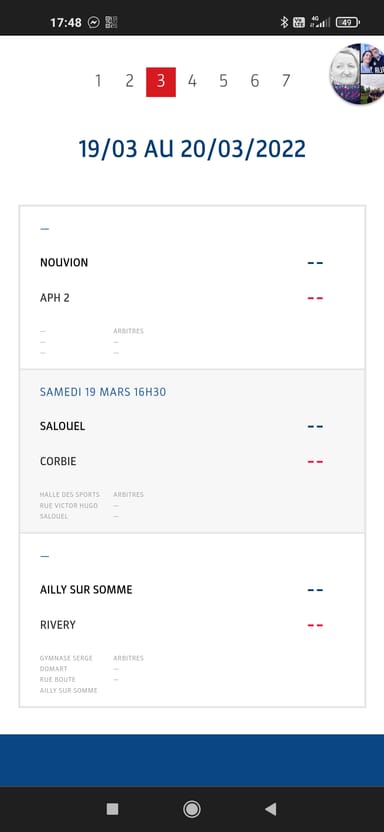Viewport: 384px width, 832px height.
Task: Switch to matchday page 4
Action: tap(192, 81)
